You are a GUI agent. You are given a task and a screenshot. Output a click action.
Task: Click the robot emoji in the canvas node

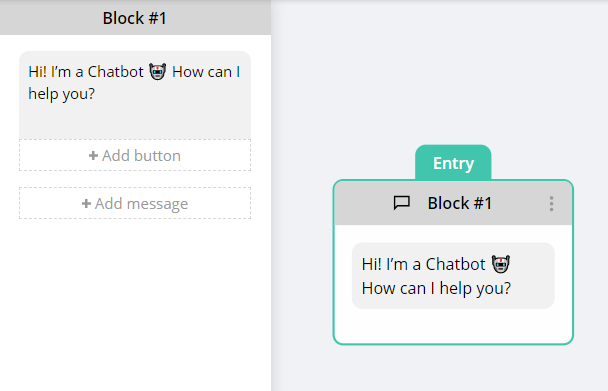tap(501, 264)
